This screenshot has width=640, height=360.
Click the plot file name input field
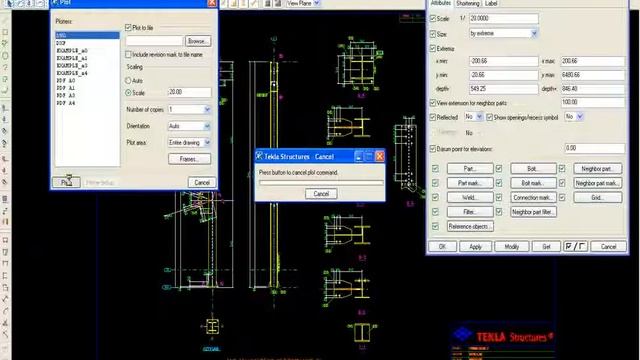155,41
